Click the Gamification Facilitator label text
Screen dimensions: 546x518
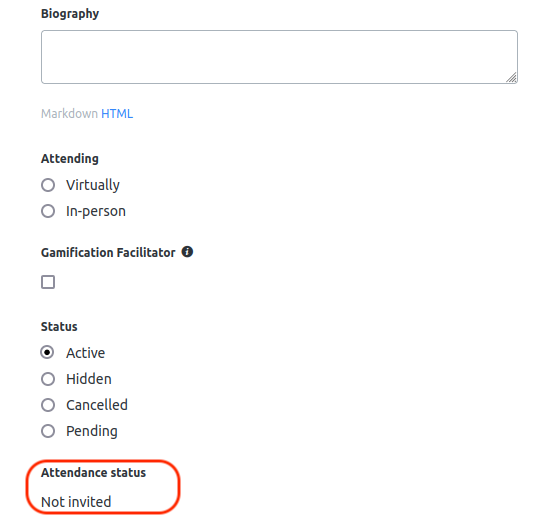click(x=108, y=252)
